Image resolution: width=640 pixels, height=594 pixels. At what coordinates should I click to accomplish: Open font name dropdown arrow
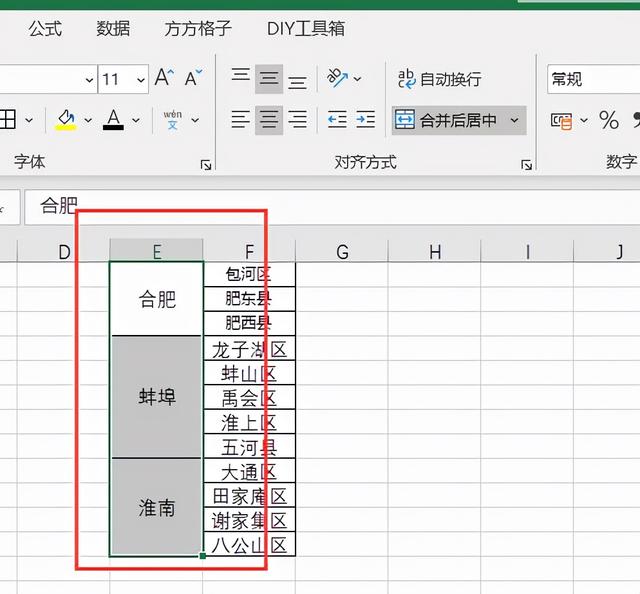tap(89, 80)
